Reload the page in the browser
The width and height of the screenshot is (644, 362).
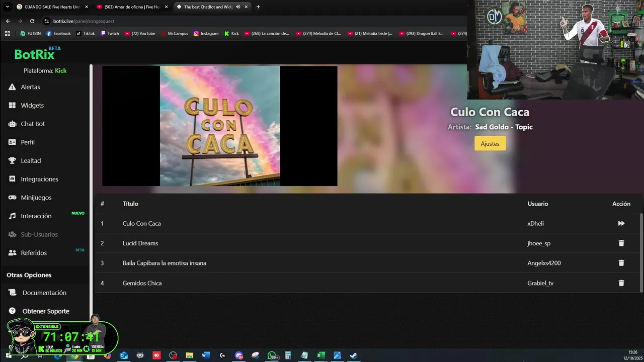tap(32, 21)
